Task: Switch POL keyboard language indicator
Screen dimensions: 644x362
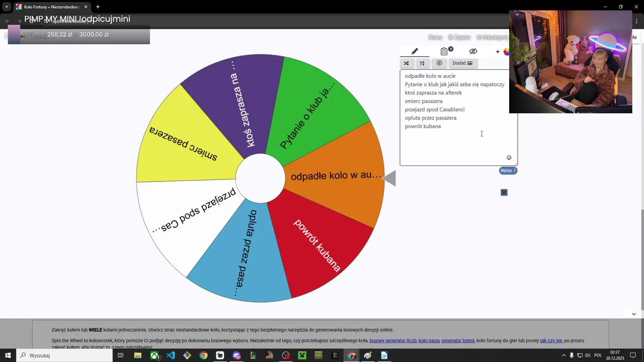Action: (598, 355)
